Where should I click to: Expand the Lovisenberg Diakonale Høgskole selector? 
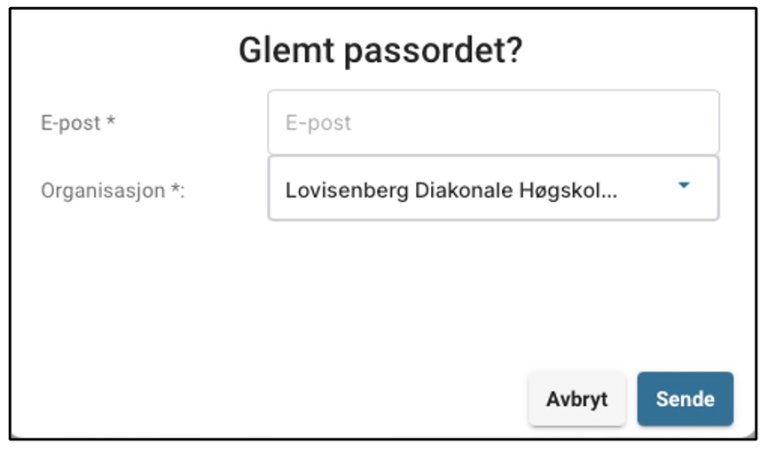click(492, 188)
